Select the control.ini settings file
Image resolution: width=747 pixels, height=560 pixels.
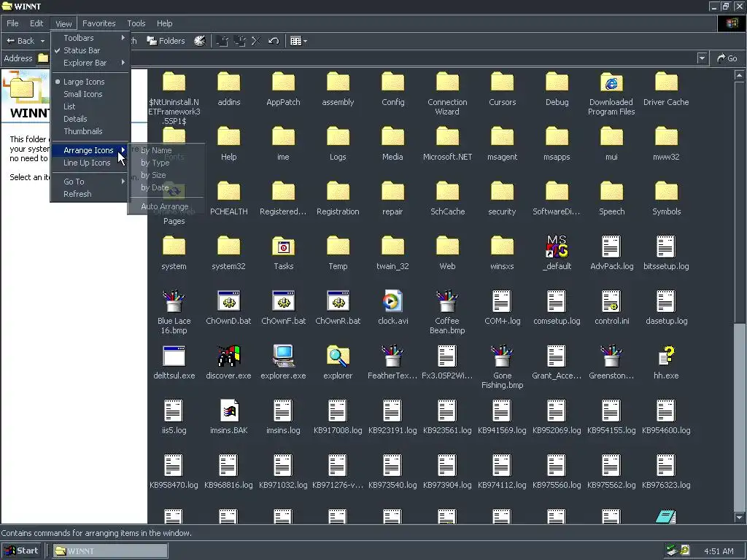611,301
